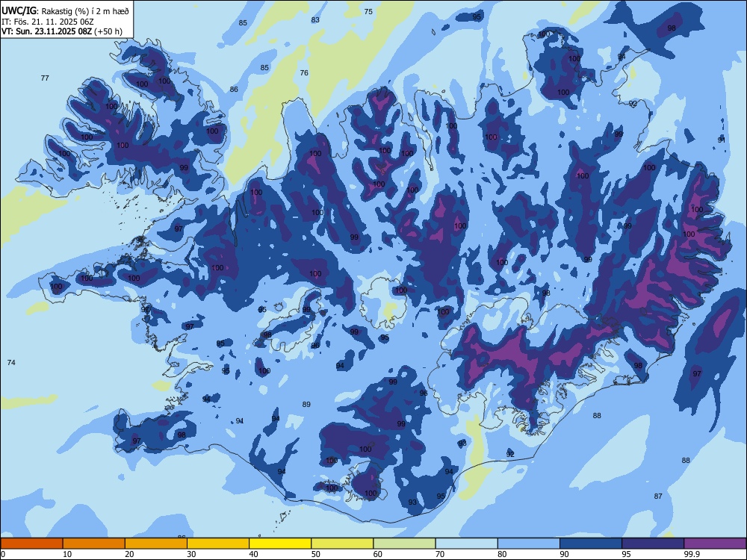Click the legend label '95'
The image size is (747, 560).
[627, 554]
